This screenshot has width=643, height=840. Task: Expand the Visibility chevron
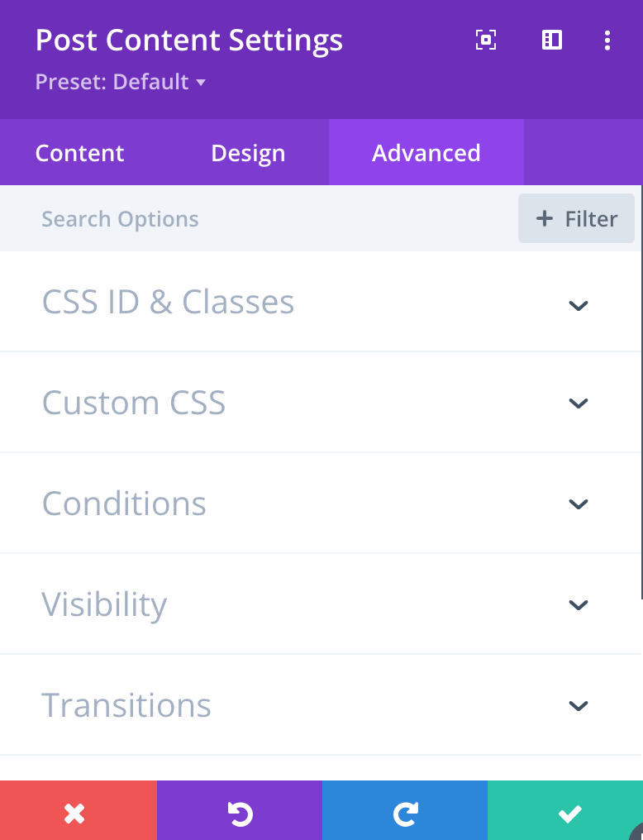tap(578, 604)
